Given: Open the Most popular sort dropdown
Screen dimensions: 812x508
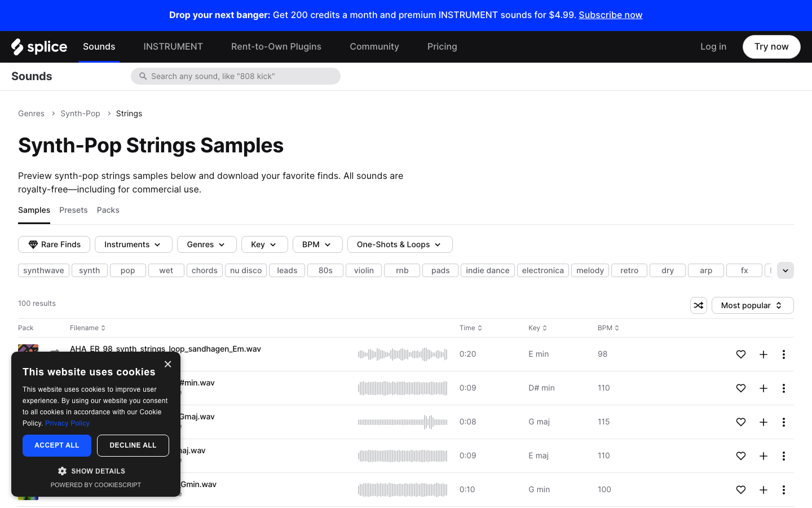Looking at the screenshot, I should [x=753, y=305].
